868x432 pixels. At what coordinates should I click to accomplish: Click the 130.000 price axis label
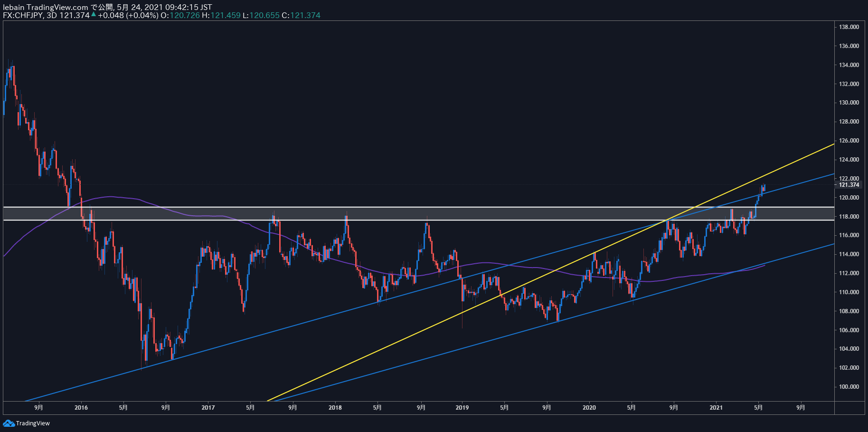pyautogui.click(x=849, y=103)
